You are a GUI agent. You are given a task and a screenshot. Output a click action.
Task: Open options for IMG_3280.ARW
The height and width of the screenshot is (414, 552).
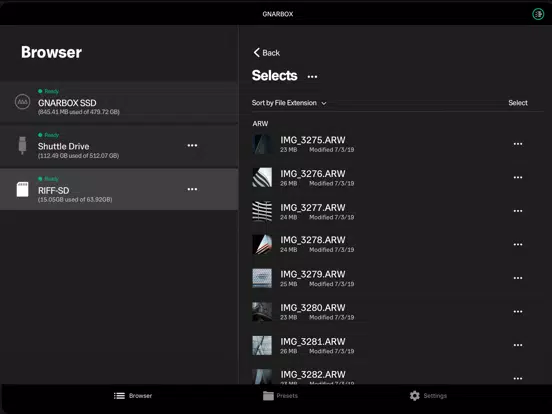518,312
